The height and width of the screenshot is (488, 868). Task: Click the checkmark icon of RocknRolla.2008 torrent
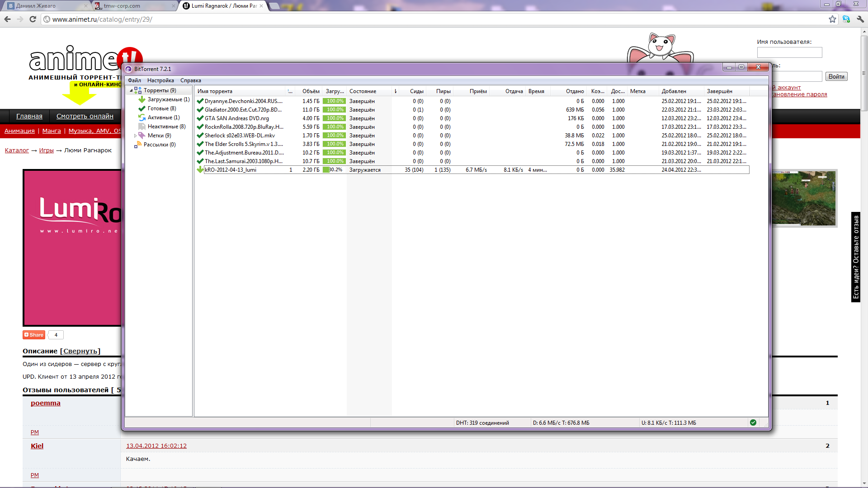click(x=200, y=127)
